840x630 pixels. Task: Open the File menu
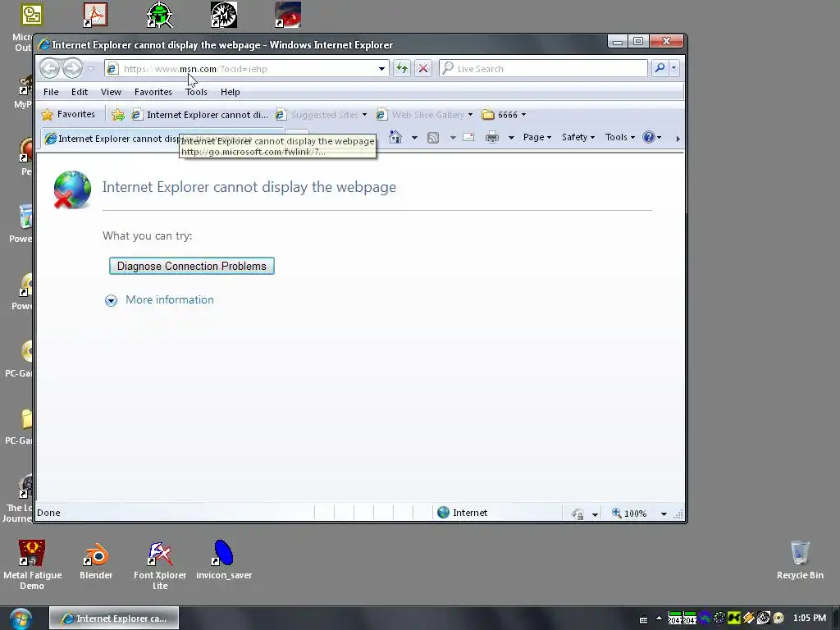(51, 92)
